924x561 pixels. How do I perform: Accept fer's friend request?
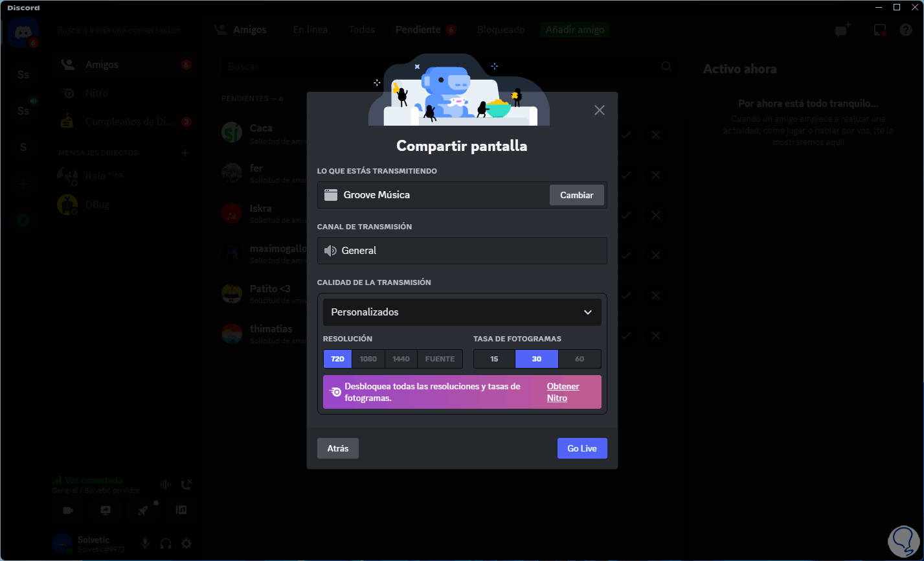click(x=626, y=175)
